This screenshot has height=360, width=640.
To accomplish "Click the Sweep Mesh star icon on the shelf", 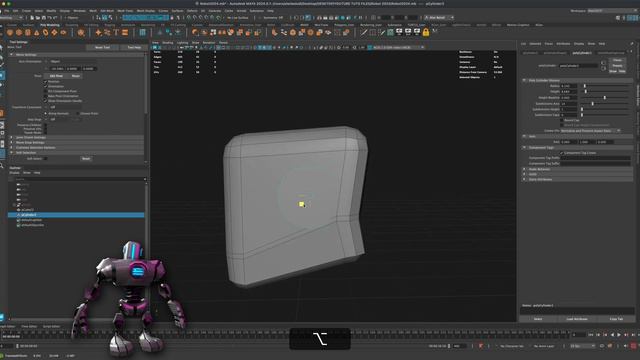I will 98,32.
